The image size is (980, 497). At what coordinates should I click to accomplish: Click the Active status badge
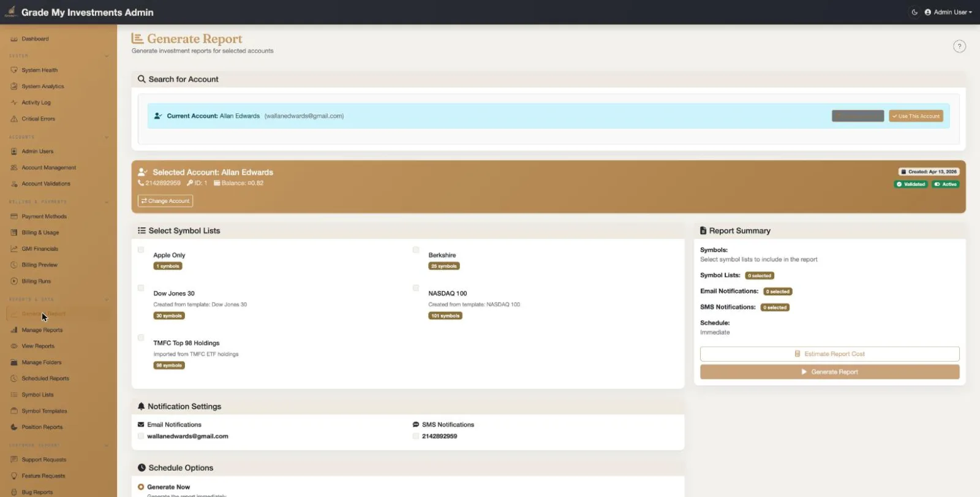[x=946, y=184]
